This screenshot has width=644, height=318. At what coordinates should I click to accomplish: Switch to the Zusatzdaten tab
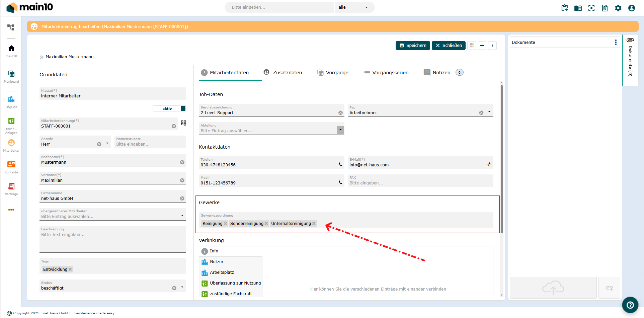[283, 73]
